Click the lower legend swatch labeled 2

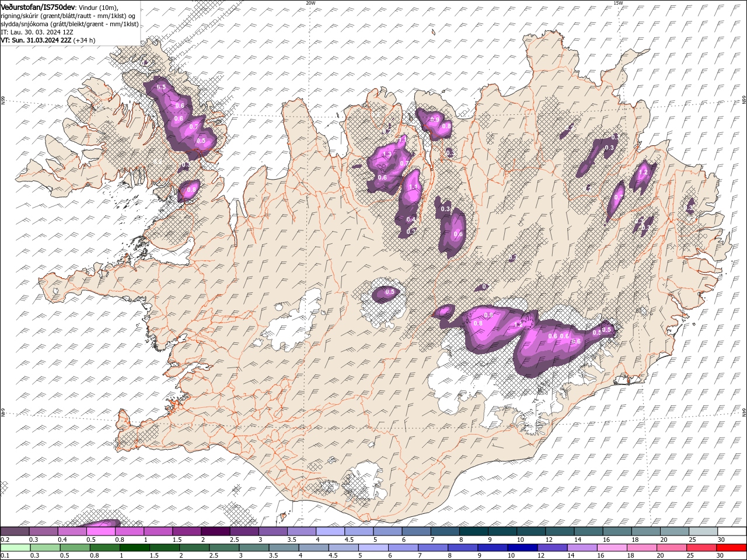(194, 548)
